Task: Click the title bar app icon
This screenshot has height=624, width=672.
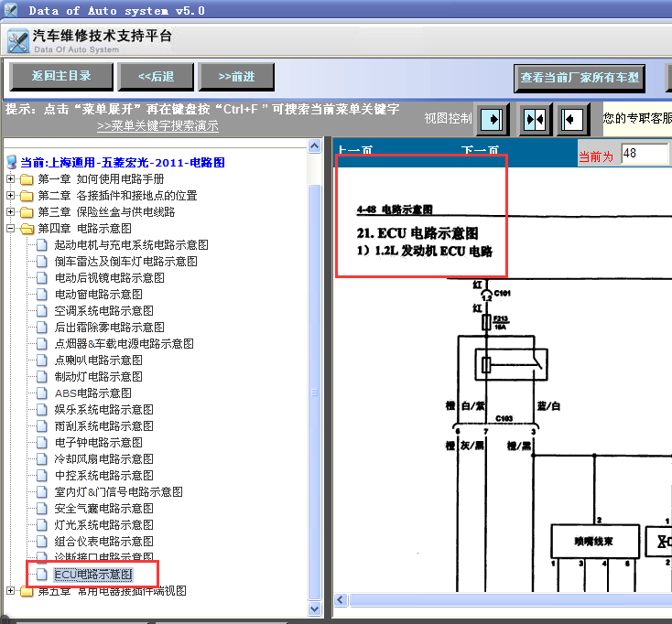Action: coord(11,10)
